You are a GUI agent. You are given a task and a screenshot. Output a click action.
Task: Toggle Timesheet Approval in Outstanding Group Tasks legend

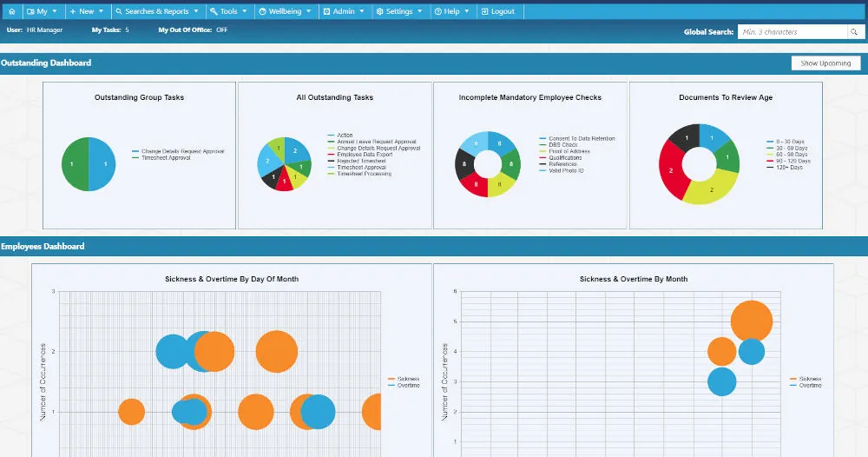pos(161,158)
